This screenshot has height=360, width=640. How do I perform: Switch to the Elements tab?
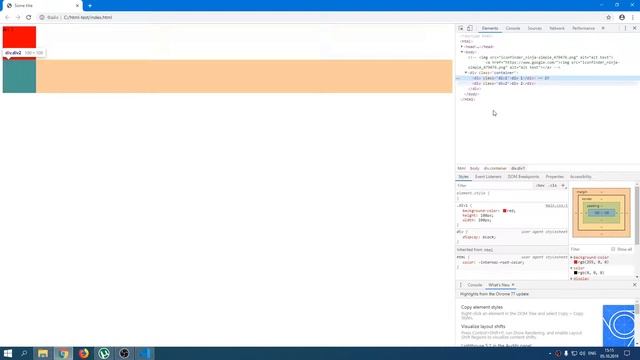(x=490, y=28)
